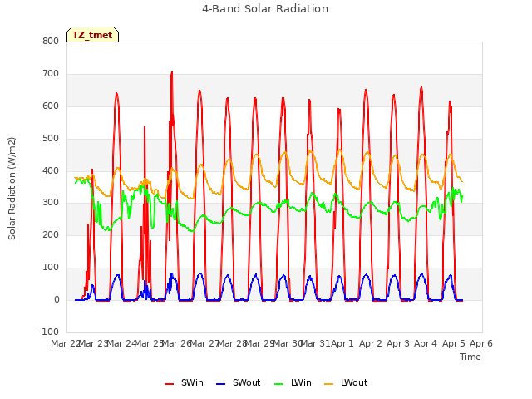Viewport: 532px width, 399px height.
Task: Click the Time axis title
Action: tap(470, 357)
